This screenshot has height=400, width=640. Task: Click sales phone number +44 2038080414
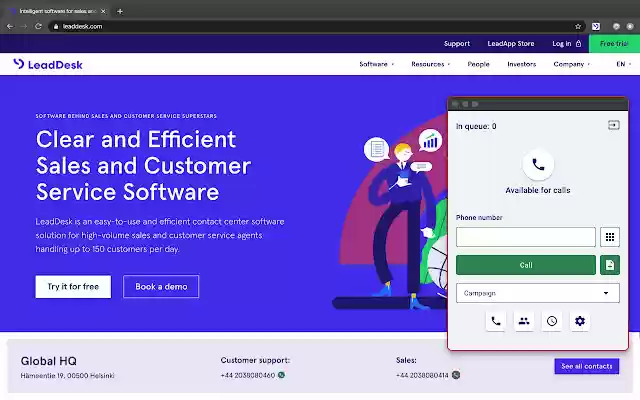point(422,375)
